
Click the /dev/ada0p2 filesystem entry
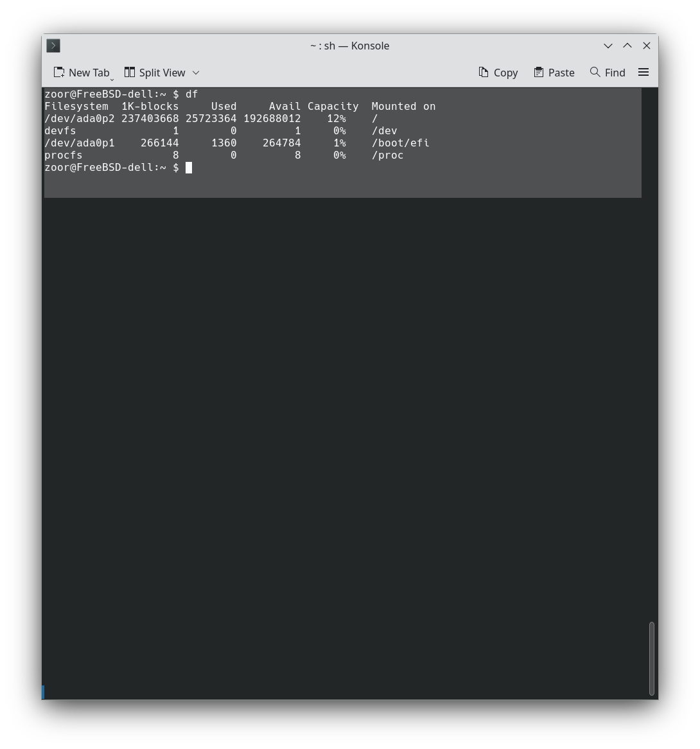coord(79,119)
